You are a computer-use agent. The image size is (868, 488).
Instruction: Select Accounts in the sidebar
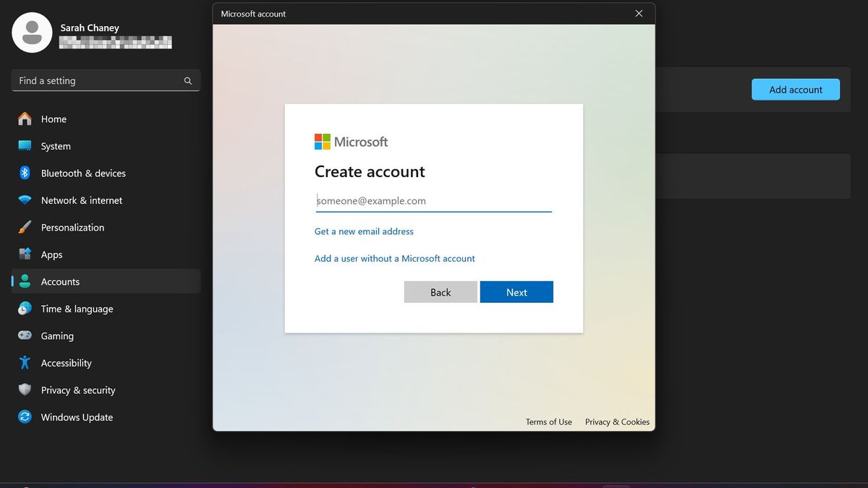tap(60, 281)
